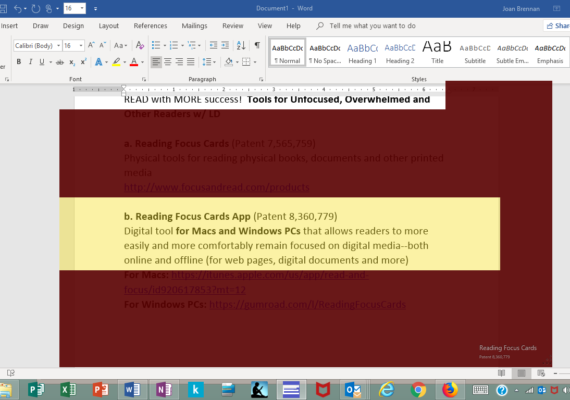570x400 pixels.
Task: Open the font size dropdown in ribbon
Action: [81, 45]
